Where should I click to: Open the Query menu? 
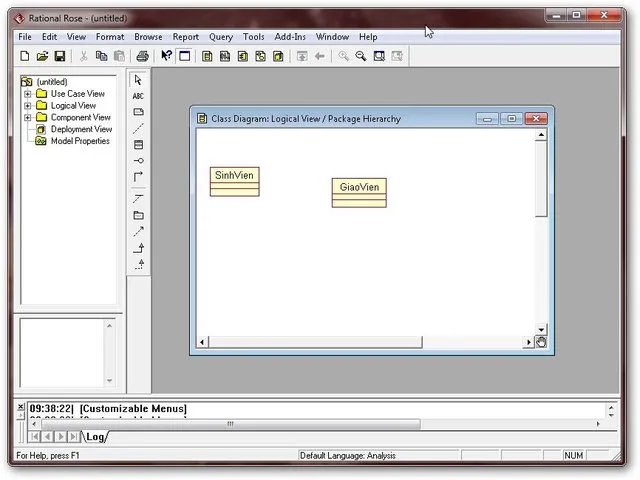[x=221, y=37]
